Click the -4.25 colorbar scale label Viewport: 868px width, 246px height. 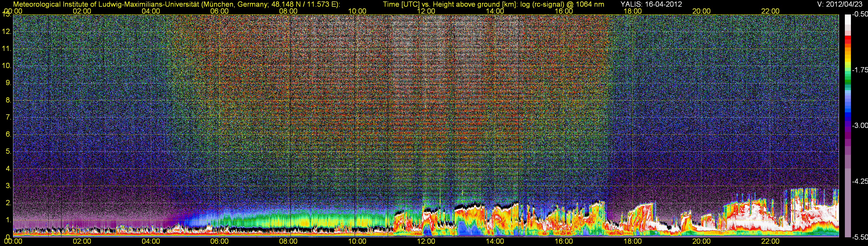pyautogui.click(x=860, y=181)
